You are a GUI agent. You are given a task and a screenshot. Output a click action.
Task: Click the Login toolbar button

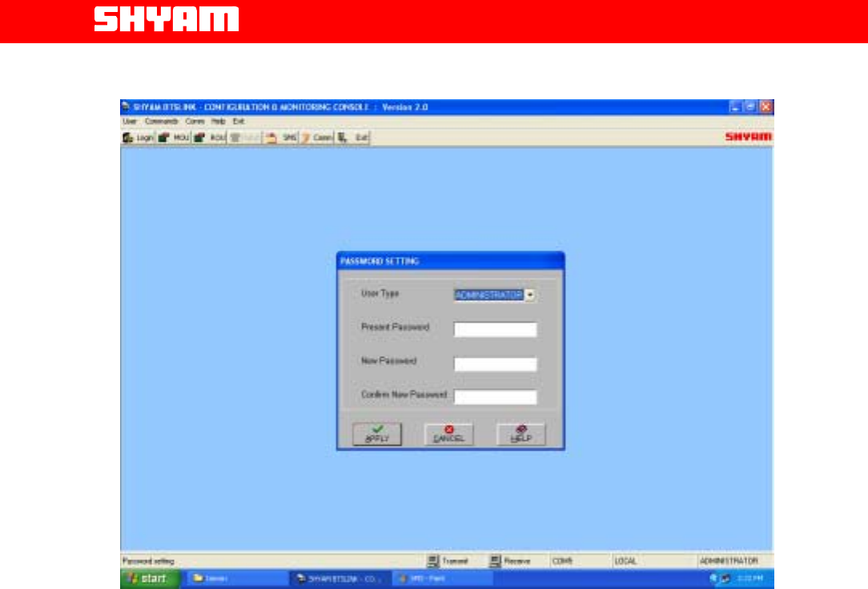coord(138,138)
